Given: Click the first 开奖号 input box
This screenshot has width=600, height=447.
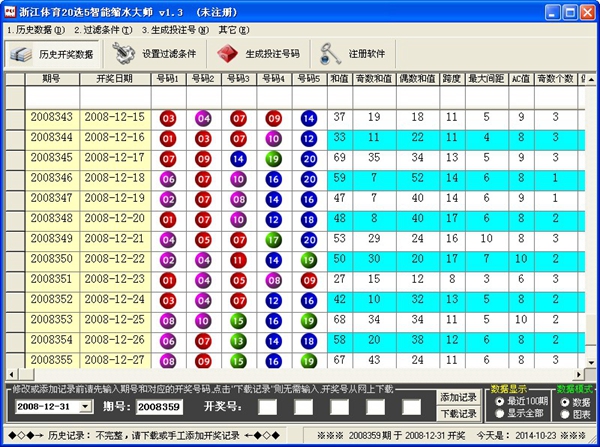Looking at the screenshot, I should tap(267, 407).
